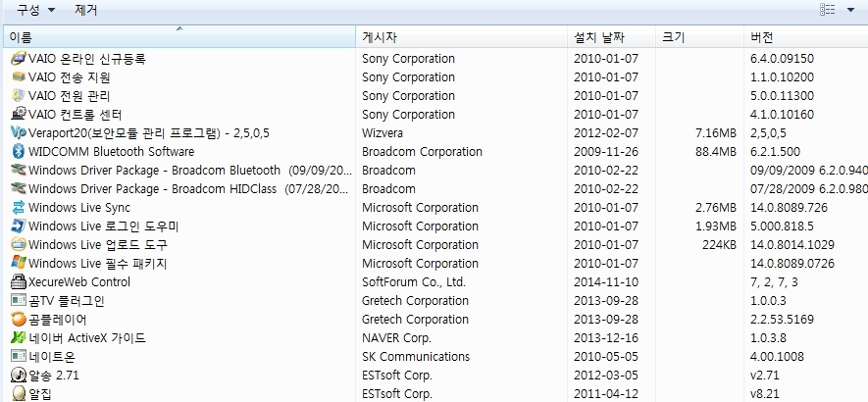Click the VAIO 온라인 신규등록 program icon
Image resolution: width=868 pixels, height=402 pixels.
(18, 59)
